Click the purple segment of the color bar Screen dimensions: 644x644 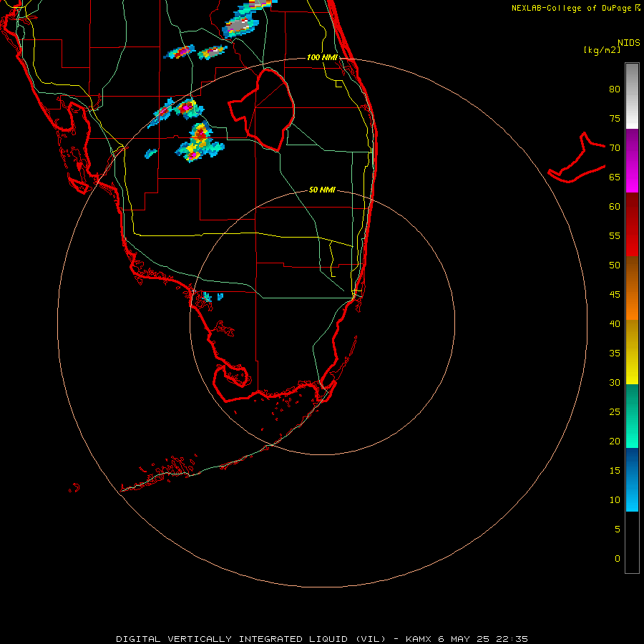[x=632, y=144]
